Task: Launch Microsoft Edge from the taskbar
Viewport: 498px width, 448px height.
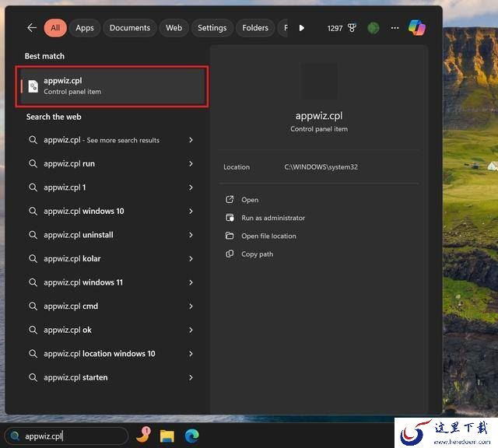Action: [190, 436]
